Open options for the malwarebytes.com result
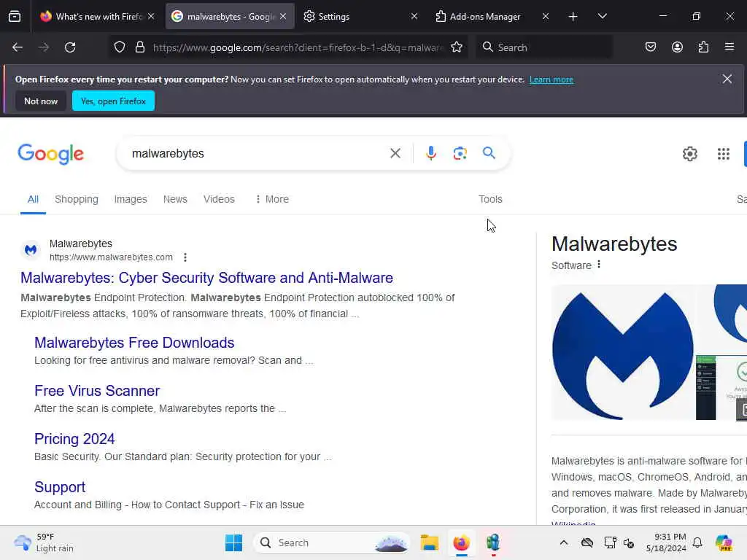The width and height of the screenshot is (747, 560). tap(185, 257)
